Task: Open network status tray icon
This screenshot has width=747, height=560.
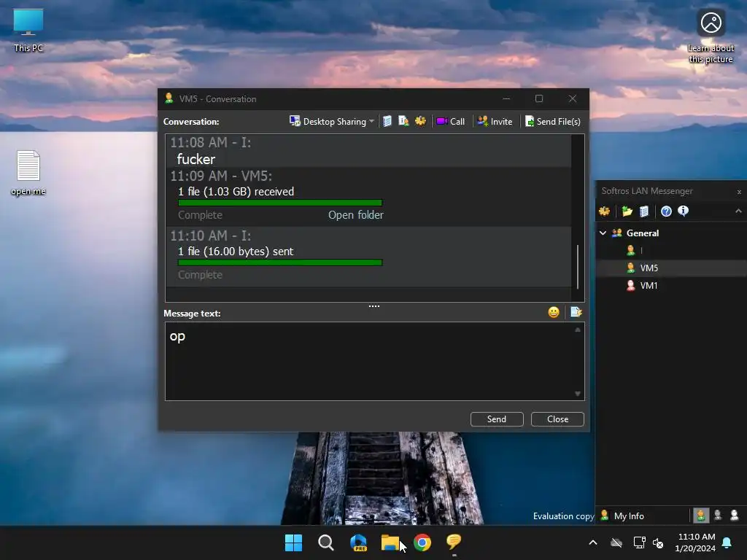Action: [639, 542]
